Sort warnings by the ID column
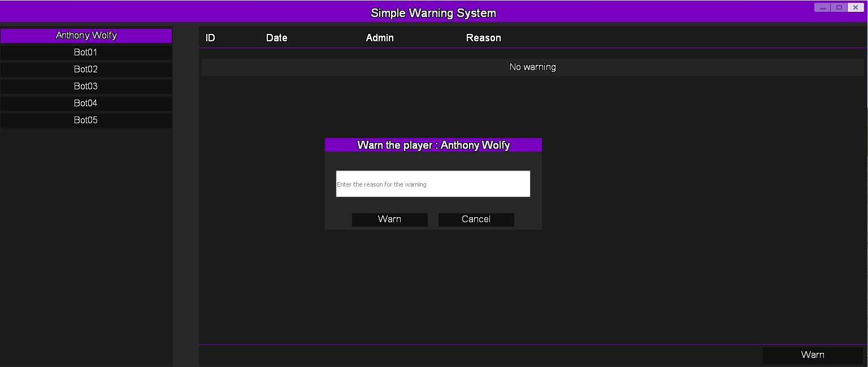 coord(210,37)
